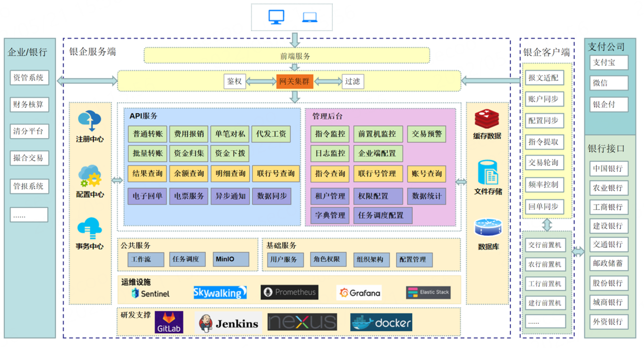Image resolution: width=644 pixels, height=348 pixels.
Task: Select the docker whale logo
Action: 381,323
